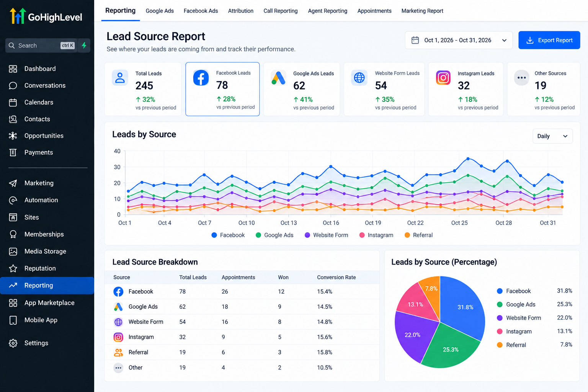Click the sidebar Search field
Screen dimensions: 588x392
[41, 46]
